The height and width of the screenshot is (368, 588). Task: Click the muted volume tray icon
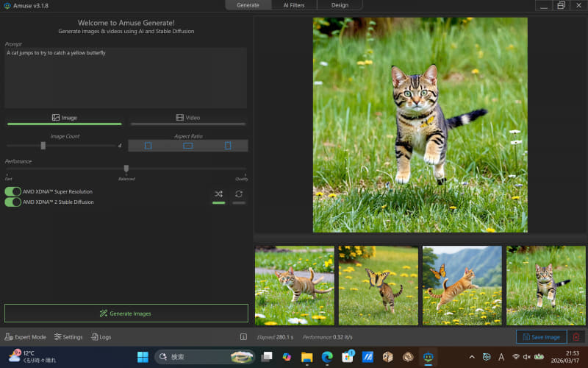click(x=527, y=357)
